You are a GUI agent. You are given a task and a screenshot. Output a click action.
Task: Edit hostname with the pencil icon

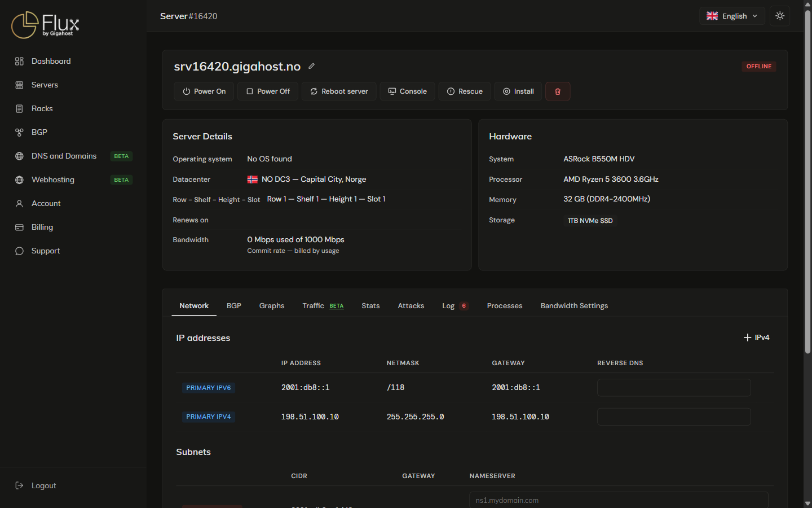point(311,66)
